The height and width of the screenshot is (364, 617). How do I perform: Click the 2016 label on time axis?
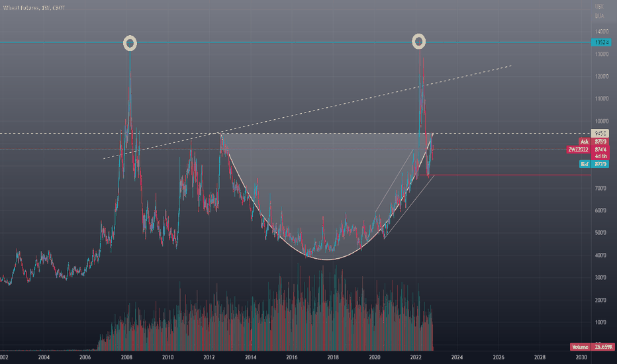[x=291, y=357]
